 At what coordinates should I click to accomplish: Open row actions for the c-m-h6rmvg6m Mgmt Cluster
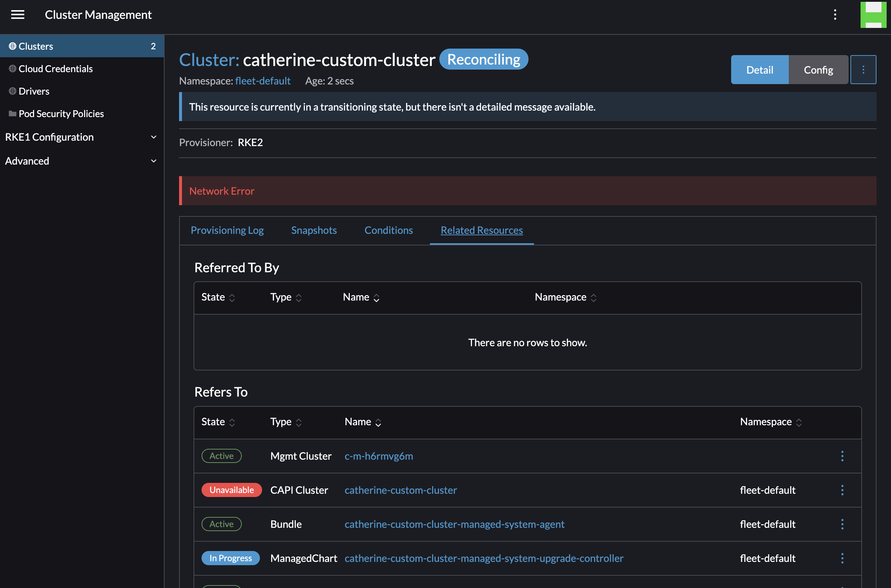(x=843, y=456)
